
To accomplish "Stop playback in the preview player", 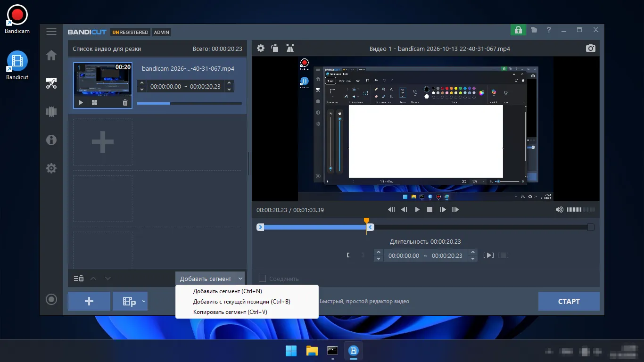I will click(429, 210).
